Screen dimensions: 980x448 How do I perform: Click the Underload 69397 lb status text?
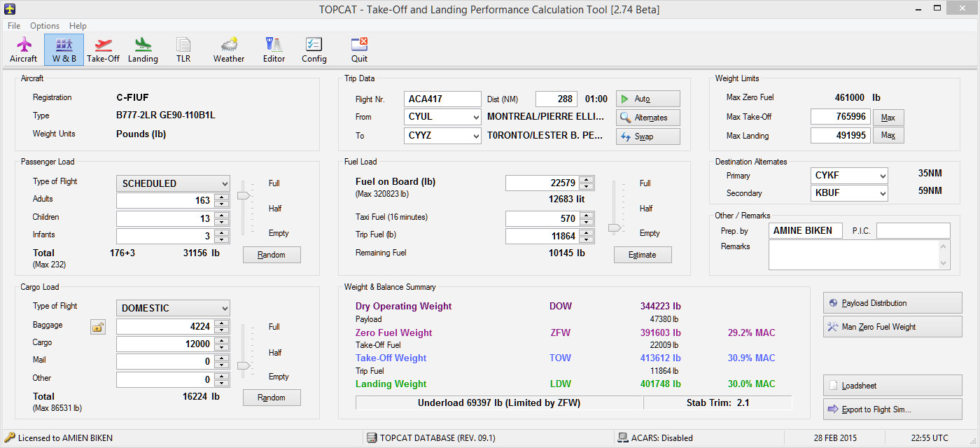[499, 402]
